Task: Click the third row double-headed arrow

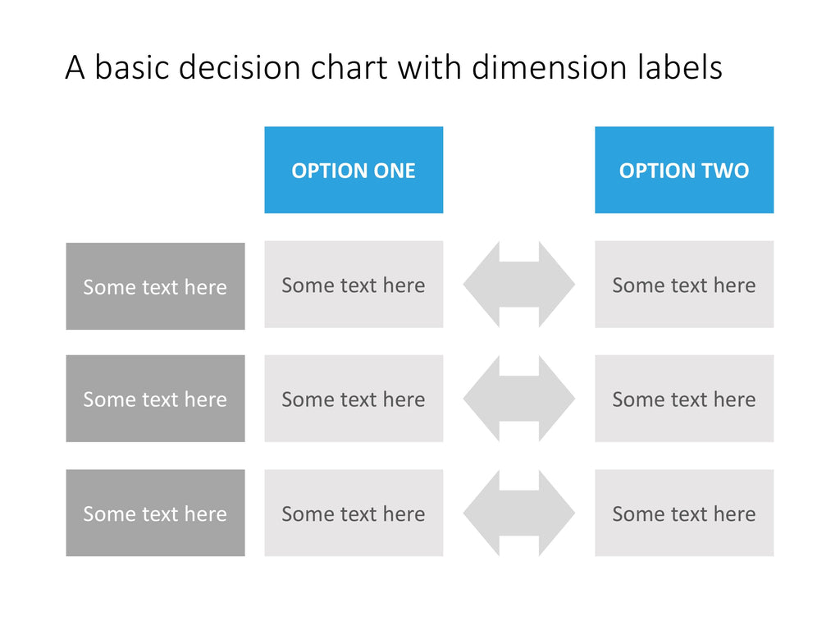Action: [519, 514]
